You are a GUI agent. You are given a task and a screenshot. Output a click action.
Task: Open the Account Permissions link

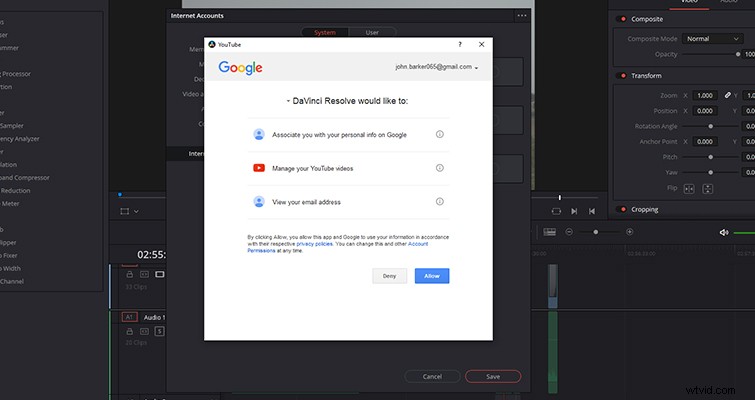[338, 247]
